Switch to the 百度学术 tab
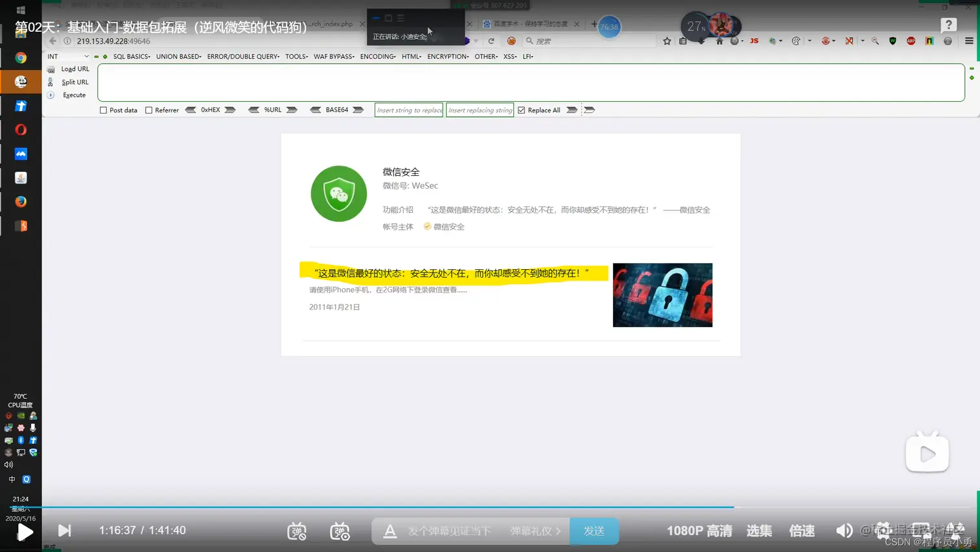 click(x=530, y=24)
